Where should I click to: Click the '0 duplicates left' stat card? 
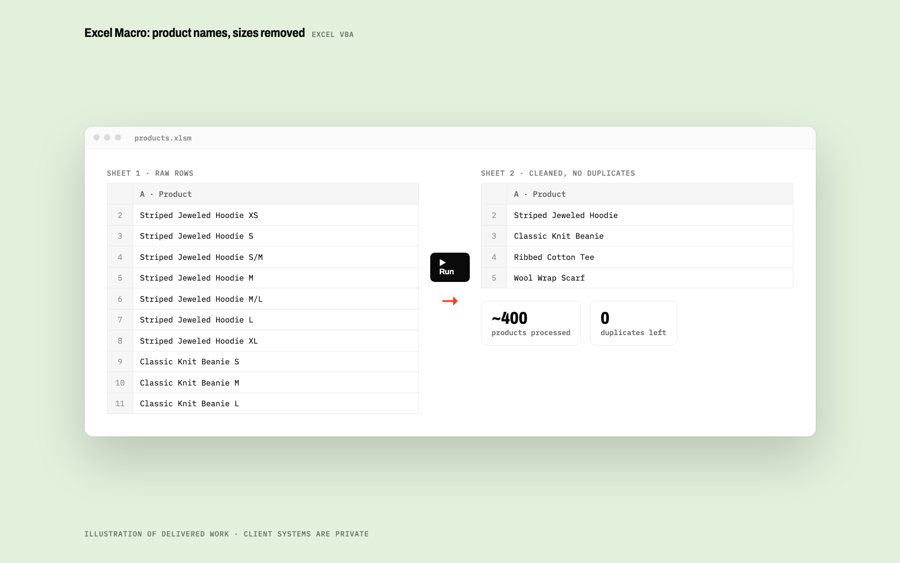click(x=633, y=323)
